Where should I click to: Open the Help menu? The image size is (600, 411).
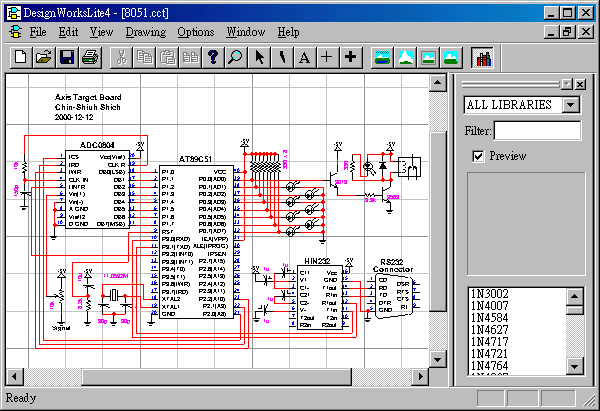(289, 32)
